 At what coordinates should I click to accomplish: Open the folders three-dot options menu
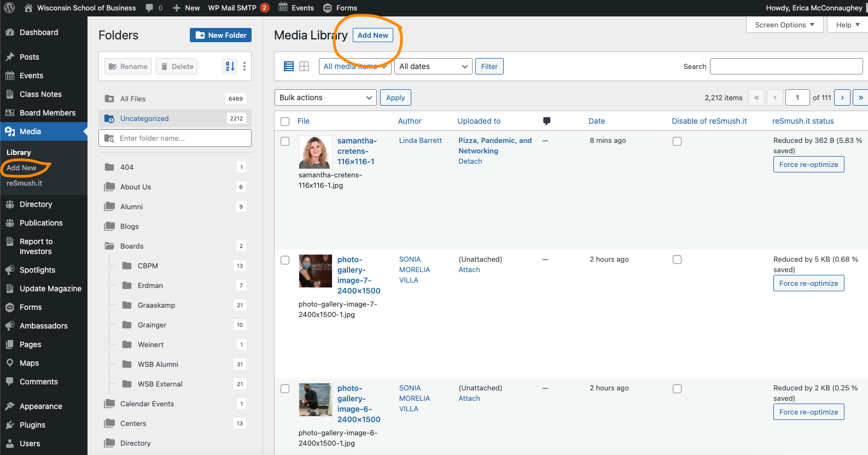coord(244,66)
